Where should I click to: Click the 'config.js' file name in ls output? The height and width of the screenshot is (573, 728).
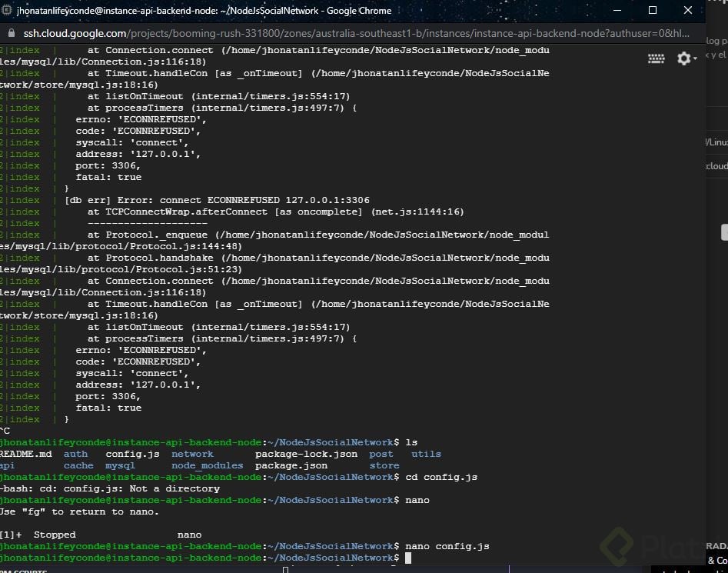[x=132, y=454]
